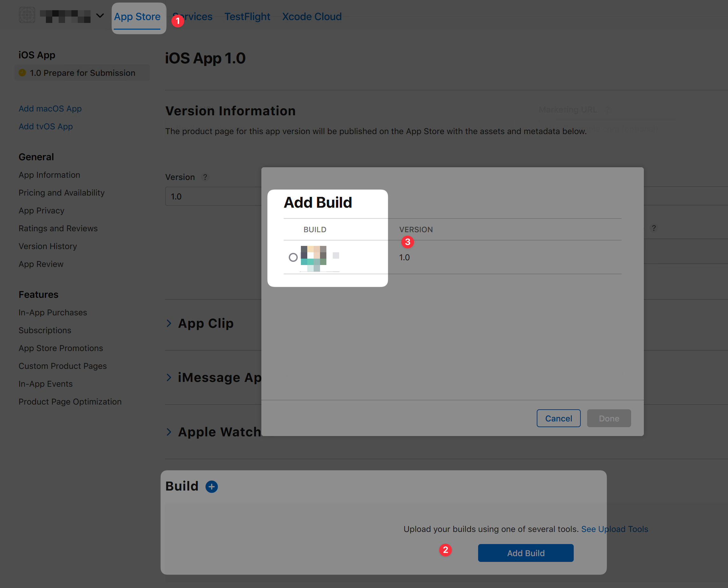This screenshot has width=728, height=588.
Task: Click the yellow status dot next to 1.0 Prepare for Submission
Action: coord(22,73)
